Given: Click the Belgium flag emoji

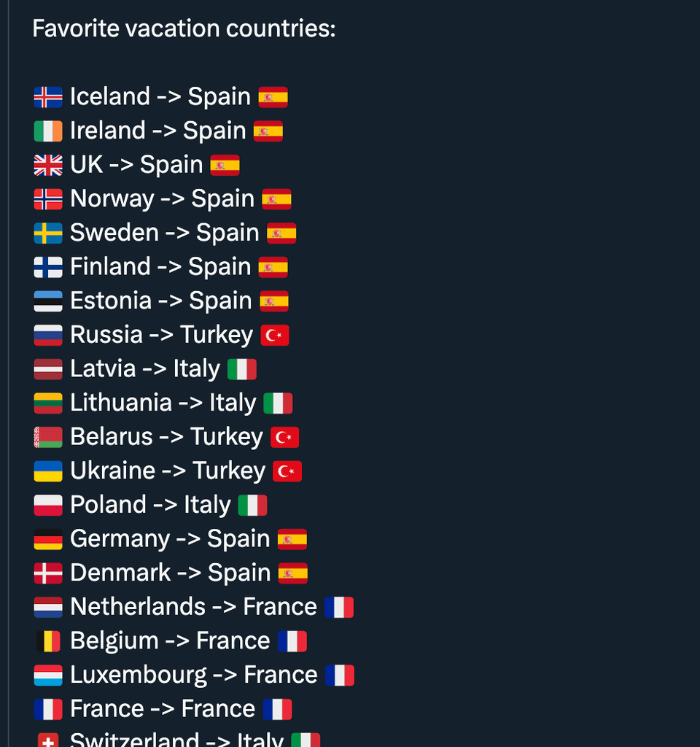Looking at the screenshot, I should coord(48,642).
